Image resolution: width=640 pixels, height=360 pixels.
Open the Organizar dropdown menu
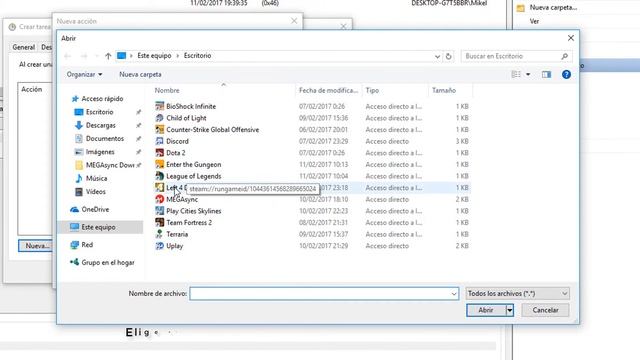coord(84,74)
